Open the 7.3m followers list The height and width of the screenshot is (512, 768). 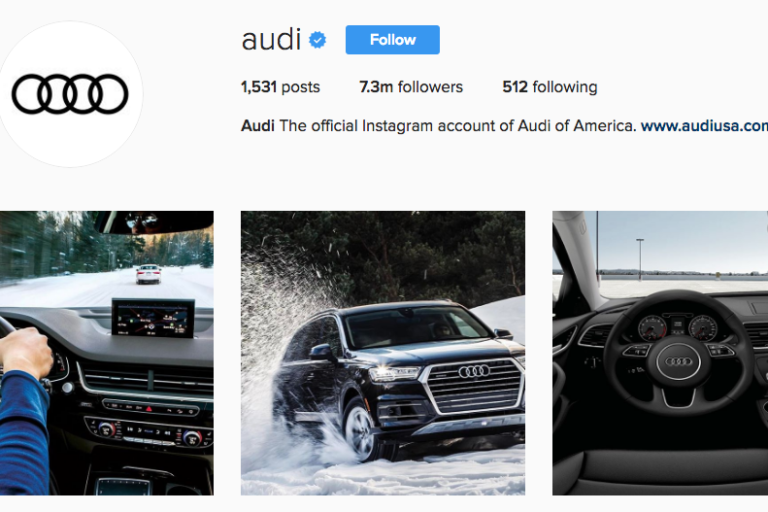click(411, 87)
